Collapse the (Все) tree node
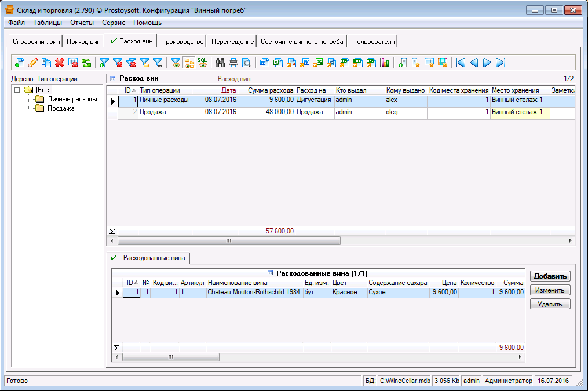588x391 pixels. (x=17, y=90)
